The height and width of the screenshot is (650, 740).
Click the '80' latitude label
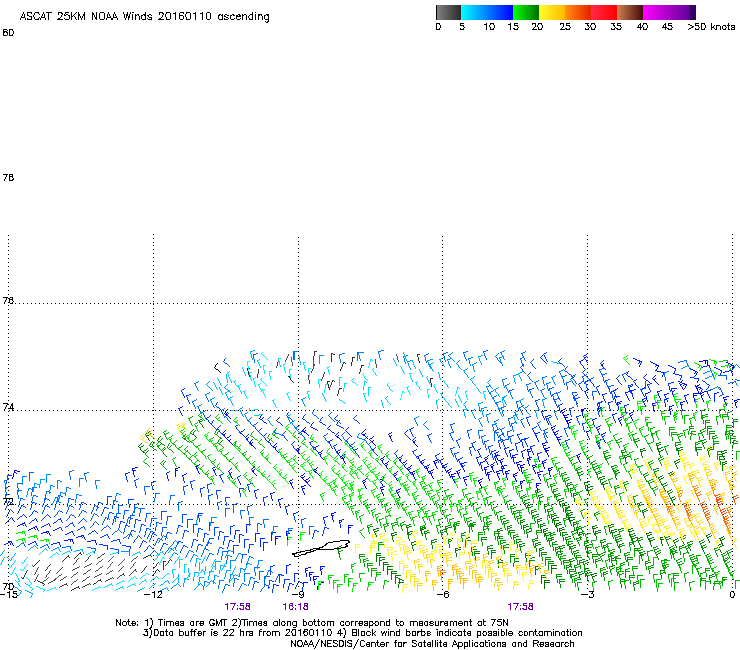[8, 33]
